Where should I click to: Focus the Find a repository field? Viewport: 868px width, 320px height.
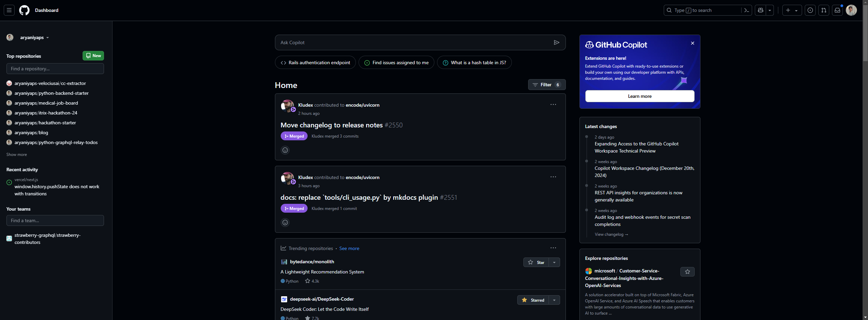click(55, 69)
